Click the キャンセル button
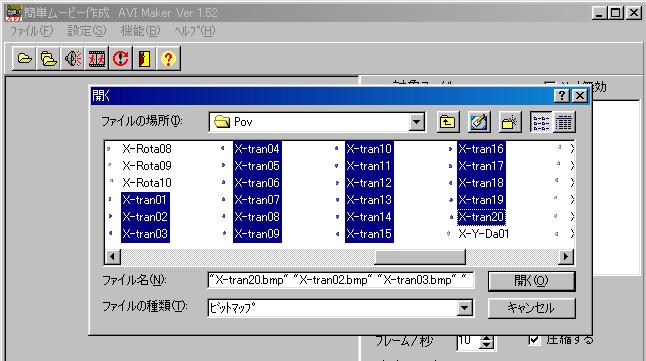Viewport: 646px width, 361px height. pos(531,308)
